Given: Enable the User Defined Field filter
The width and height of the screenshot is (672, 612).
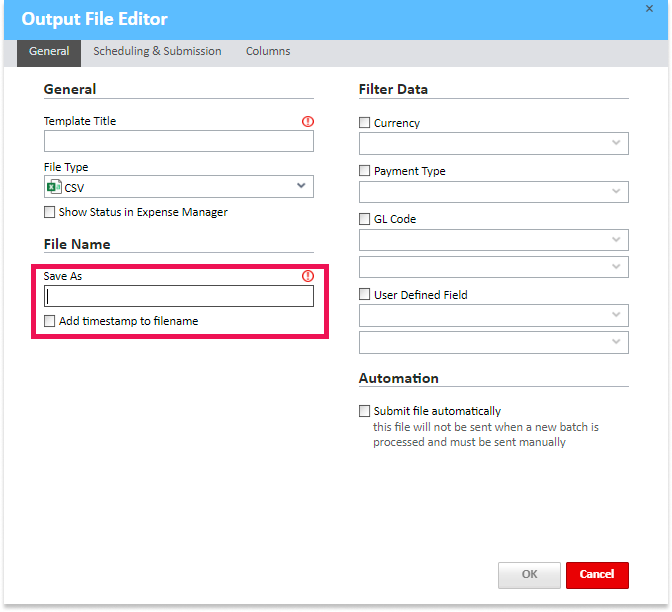Looking at the screenshot, I should click(365, 295).
